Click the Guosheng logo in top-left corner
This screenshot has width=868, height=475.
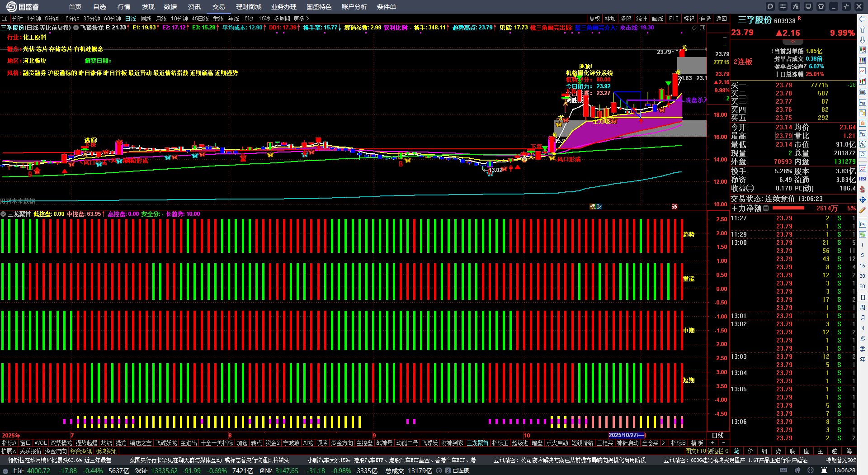(22, 6)
